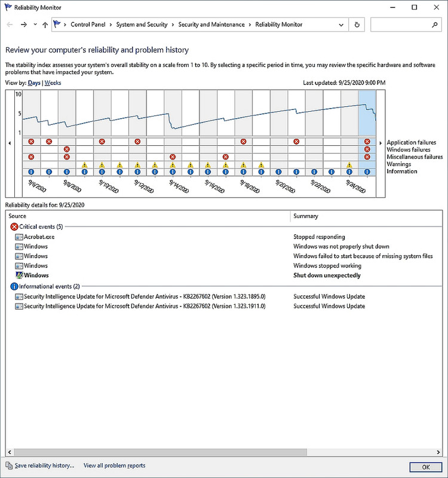This screenshot has height=478, width=448.
Task: Click the Reliability Monitor breadcrumb
Action: pos(278,24)
